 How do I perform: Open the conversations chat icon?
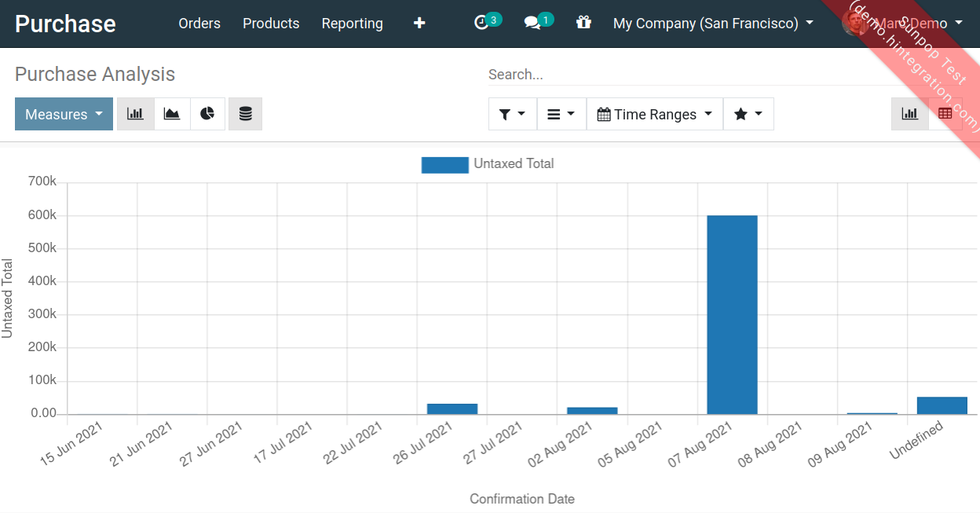[533, 24]
